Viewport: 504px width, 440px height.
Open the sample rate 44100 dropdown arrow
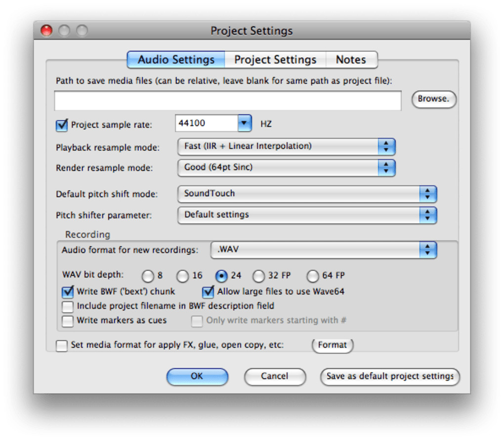(x=245, y=124)
